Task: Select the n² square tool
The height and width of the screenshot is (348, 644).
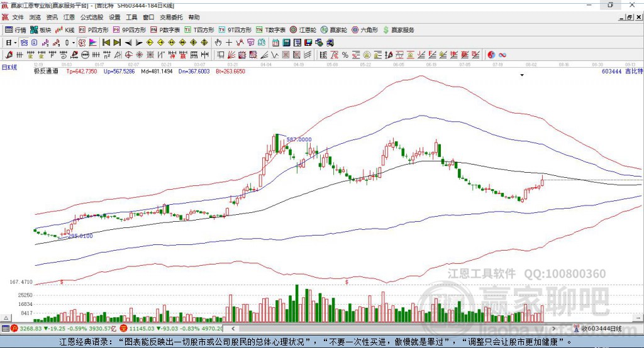Action: tap(107, 55)
